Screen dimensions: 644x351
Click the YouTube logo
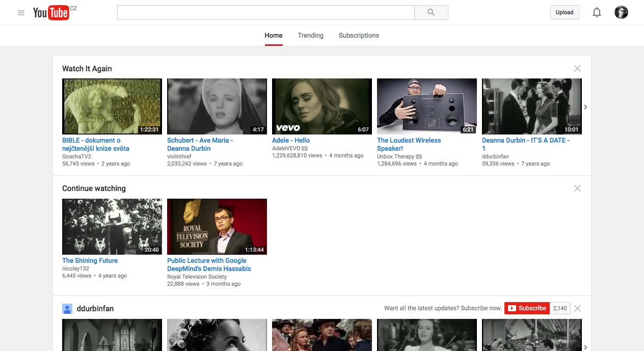click(x=51, y=13)
